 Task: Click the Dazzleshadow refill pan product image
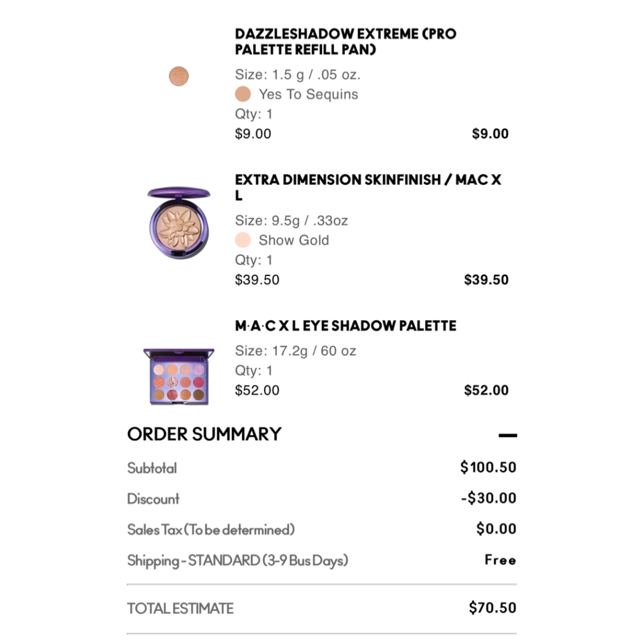pyautogui.click(x=179, y=77)
